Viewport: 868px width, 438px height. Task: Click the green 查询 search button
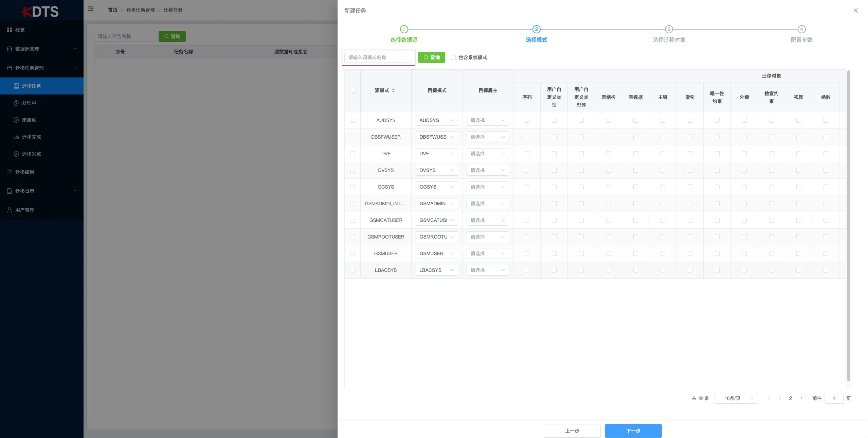click(431, 57)
